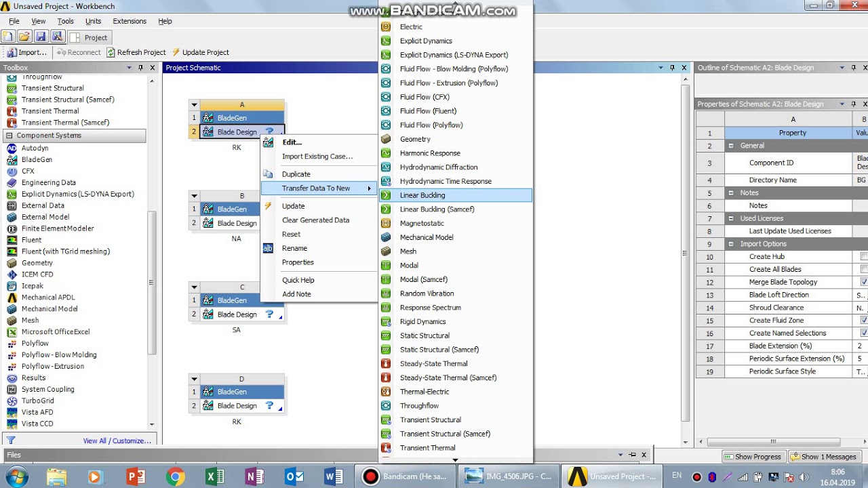868x488 pixels.
Task: Collapse the Used Licenses section
Action: 731,218
